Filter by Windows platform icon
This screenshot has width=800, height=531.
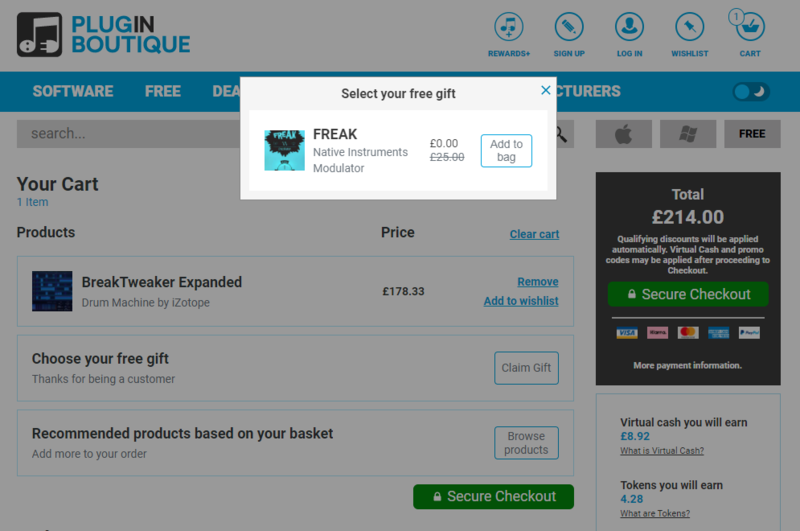coord(688,134)
